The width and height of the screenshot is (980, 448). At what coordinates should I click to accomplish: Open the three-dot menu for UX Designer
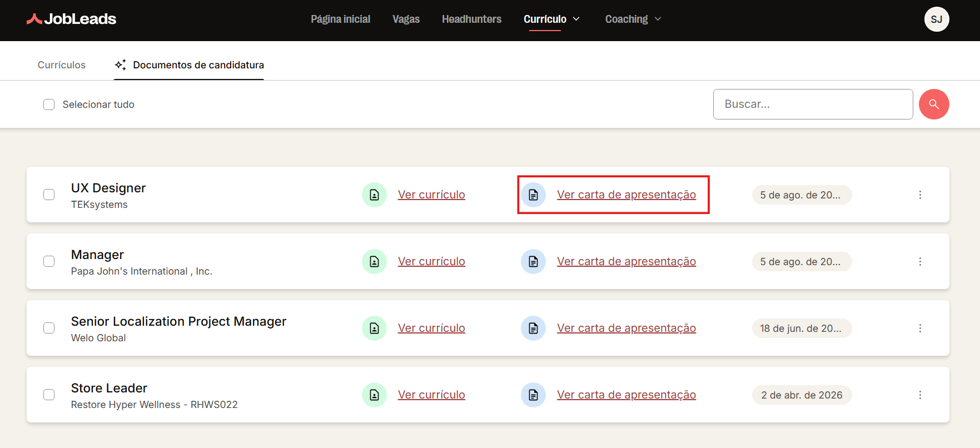920,195
